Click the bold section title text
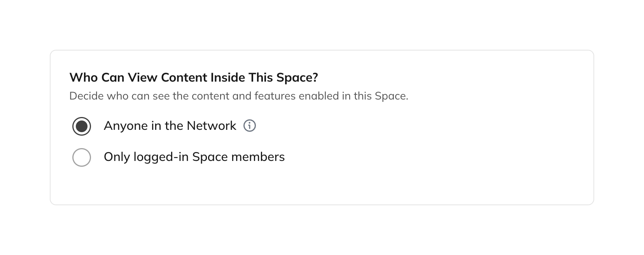 (194, 78)
